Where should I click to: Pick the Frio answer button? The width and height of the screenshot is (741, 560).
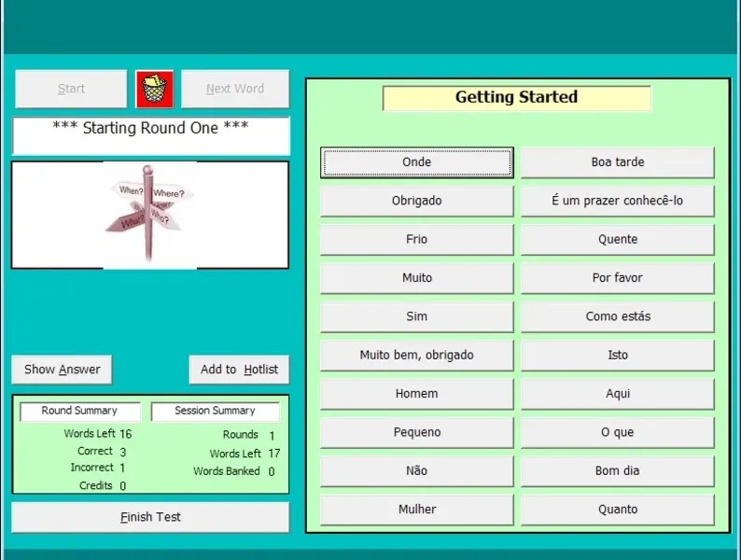pos(417,240)
